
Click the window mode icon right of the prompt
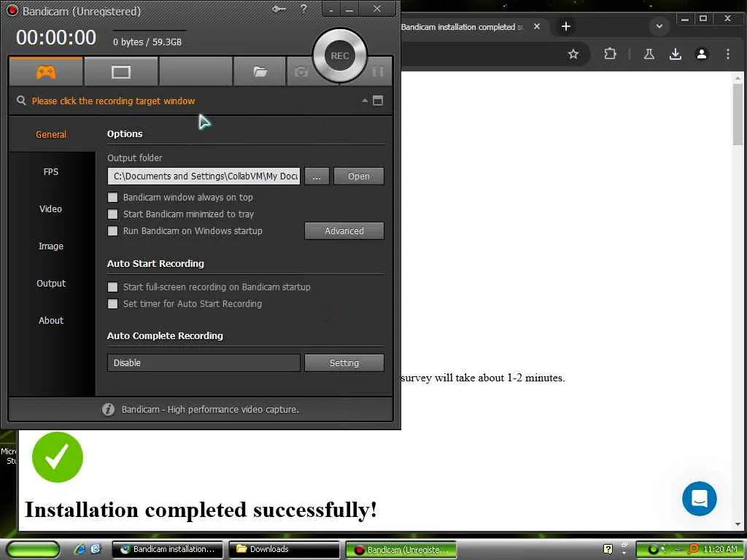click(x=378, y=101)
